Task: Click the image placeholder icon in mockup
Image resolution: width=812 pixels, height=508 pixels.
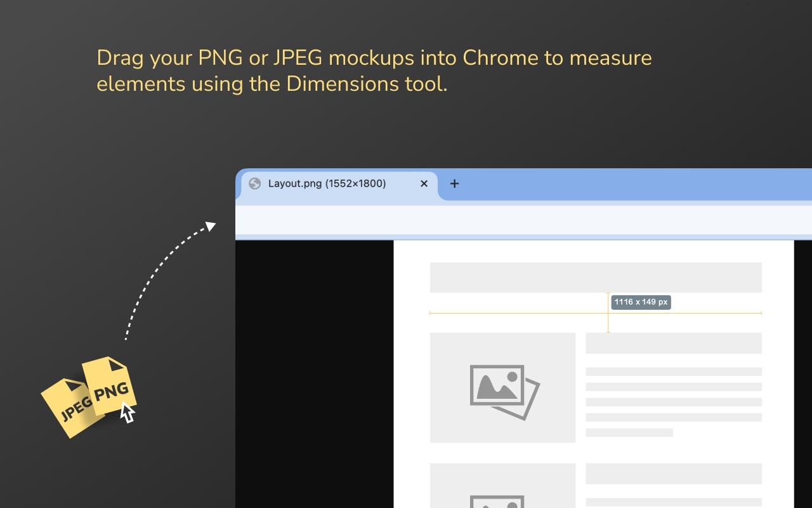Action: 504,392
